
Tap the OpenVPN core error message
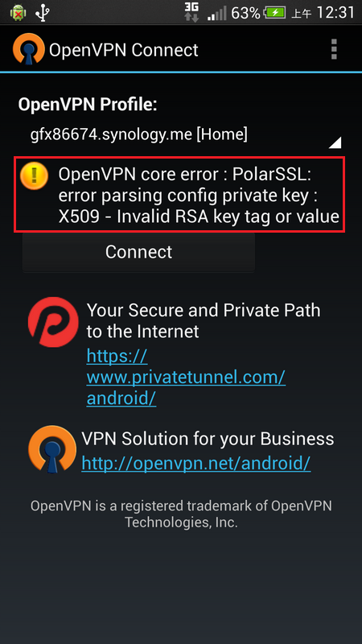coord(199,196)
